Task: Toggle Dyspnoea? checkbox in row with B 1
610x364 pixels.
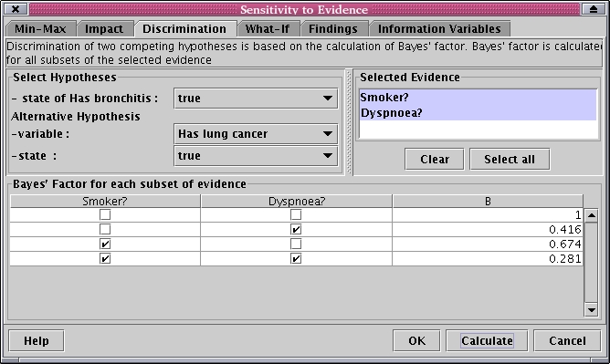Action: (x=296, y=214)
